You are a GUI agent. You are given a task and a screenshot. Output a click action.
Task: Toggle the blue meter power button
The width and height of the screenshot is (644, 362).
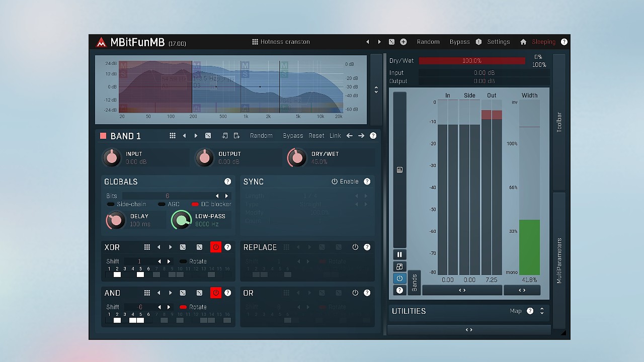tap(399, 278)
